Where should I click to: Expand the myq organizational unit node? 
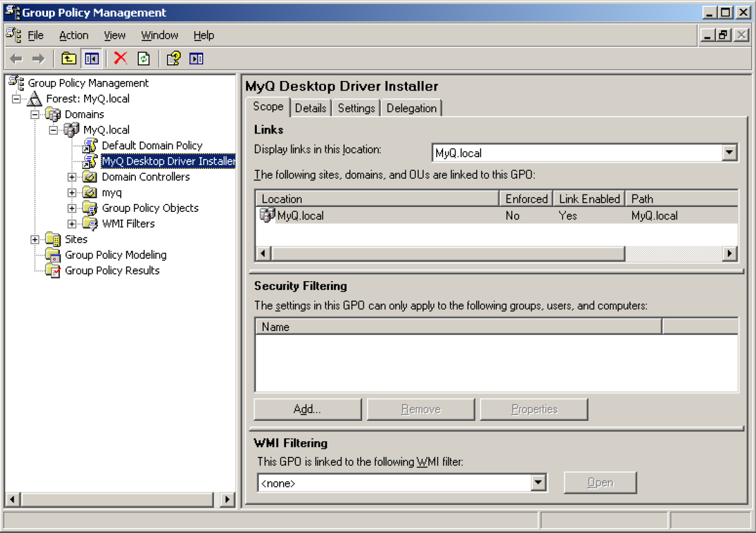pyautogui.click(x=72, y=192)
